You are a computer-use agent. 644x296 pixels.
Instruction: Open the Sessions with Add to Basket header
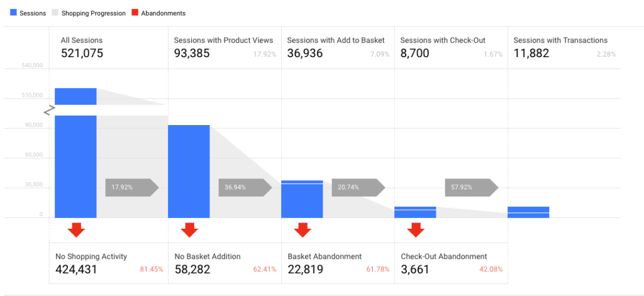336,47
